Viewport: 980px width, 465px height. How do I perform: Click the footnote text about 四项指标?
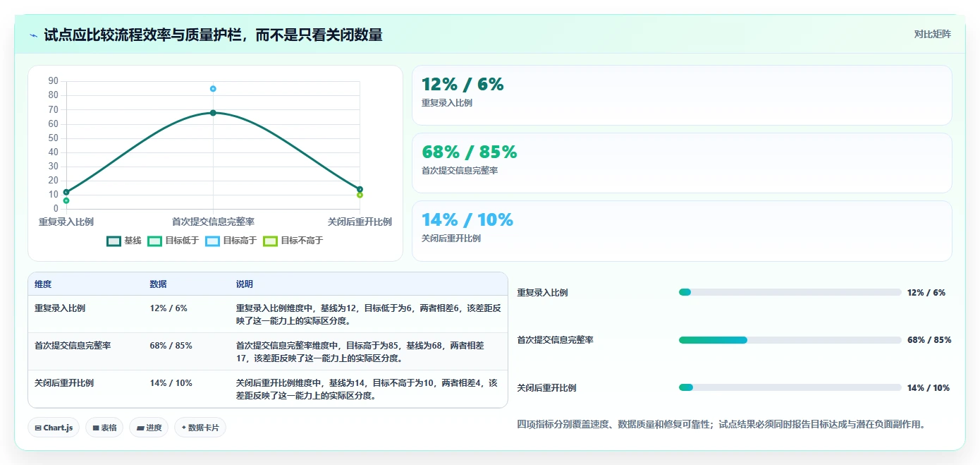[721, 425]
